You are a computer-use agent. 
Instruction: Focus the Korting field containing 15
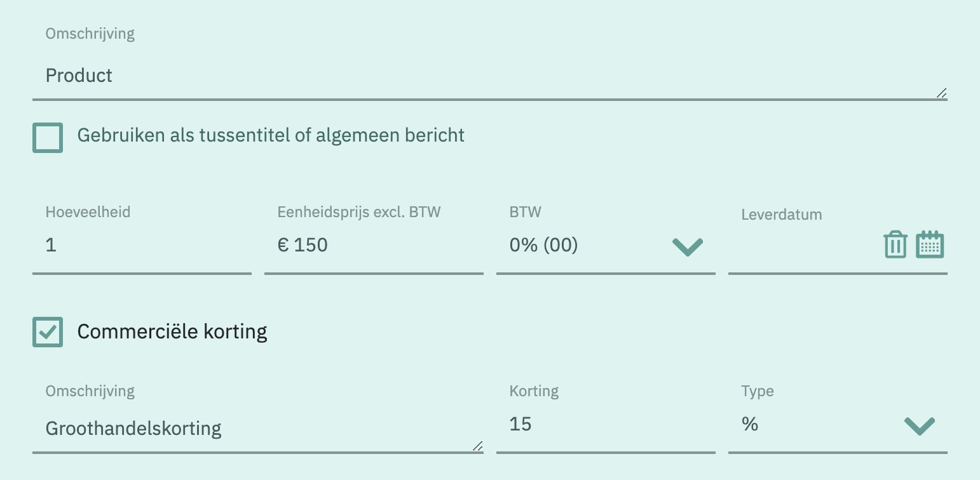(606, 425)
